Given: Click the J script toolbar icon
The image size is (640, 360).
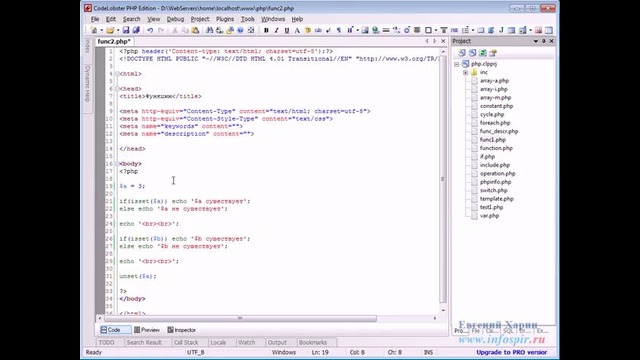Looking at the screenshot, I should (501, 30).
